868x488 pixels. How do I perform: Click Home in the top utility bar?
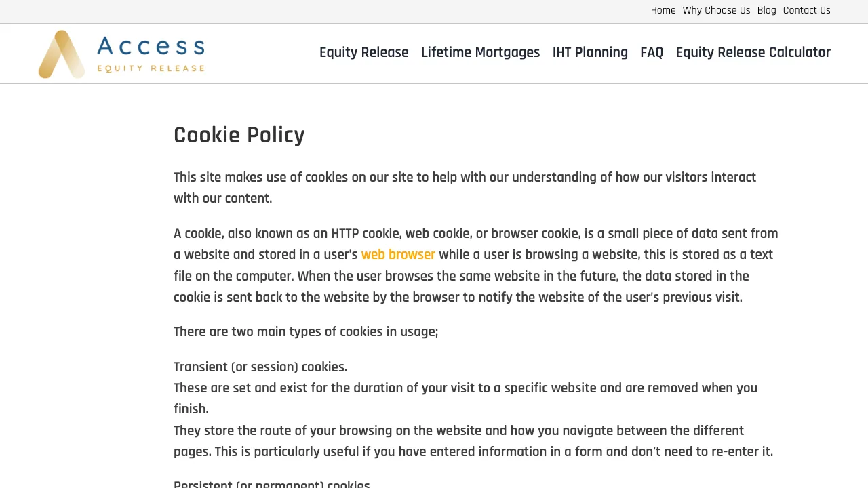663,10
